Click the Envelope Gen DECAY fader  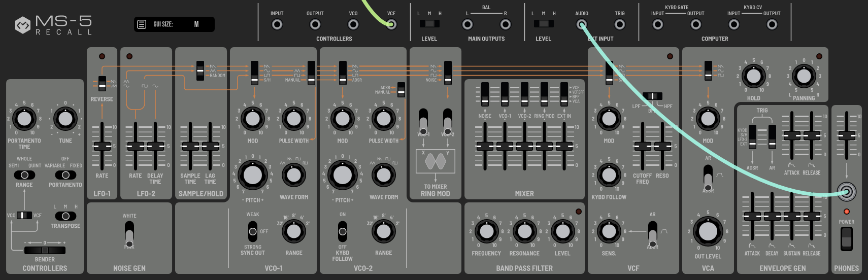[772, 216]
